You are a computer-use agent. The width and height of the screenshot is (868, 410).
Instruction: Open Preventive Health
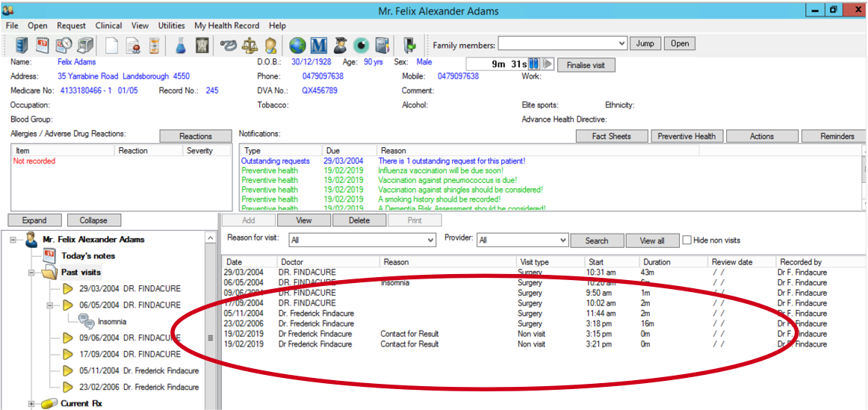(686, 136)
